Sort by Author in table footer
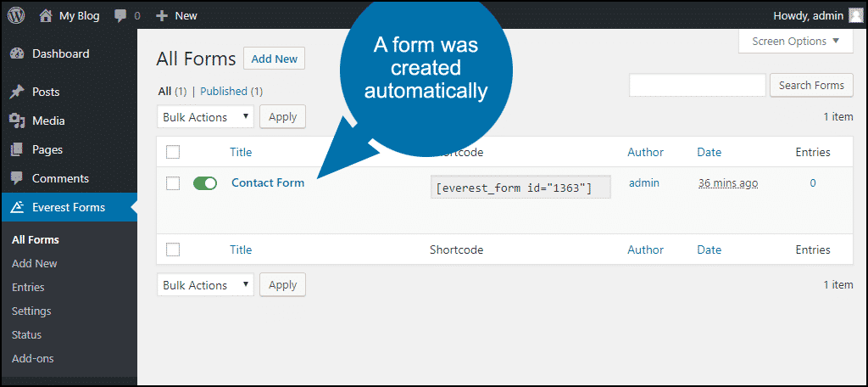The width and height of the screenshot is (868, 387). click(x=645, y=250)
